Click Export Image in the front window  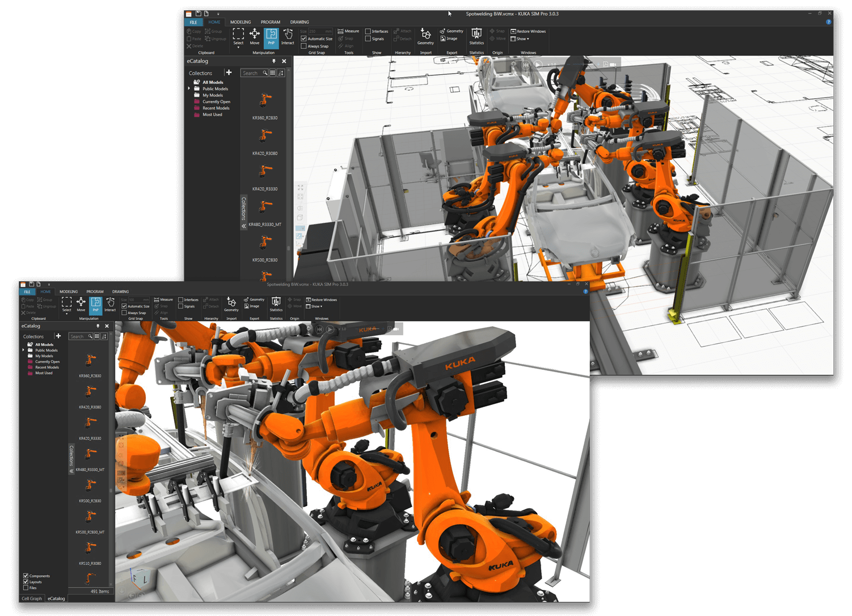point(251,306)
